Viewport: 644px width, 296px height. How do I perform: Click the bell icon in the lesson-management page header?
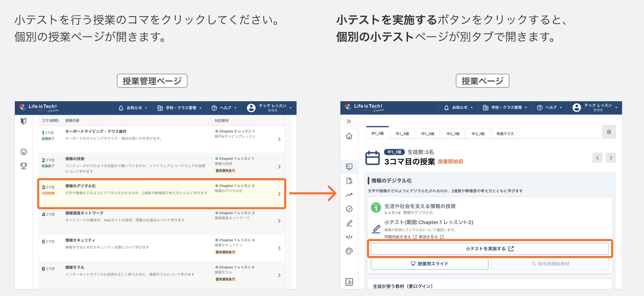[121, 108]
